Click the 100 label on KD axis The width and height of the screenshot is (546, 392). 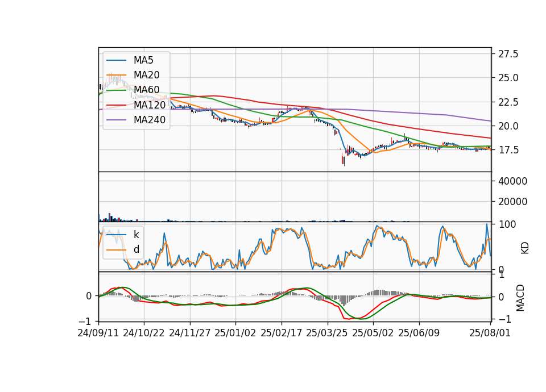[x=507, y=224]
